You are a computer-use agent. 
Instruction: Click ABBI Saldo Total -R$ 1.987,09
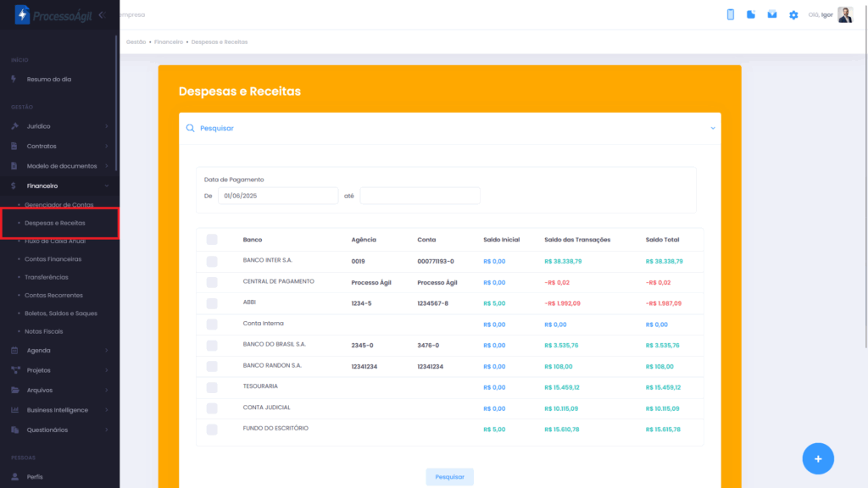click(663, 303)
